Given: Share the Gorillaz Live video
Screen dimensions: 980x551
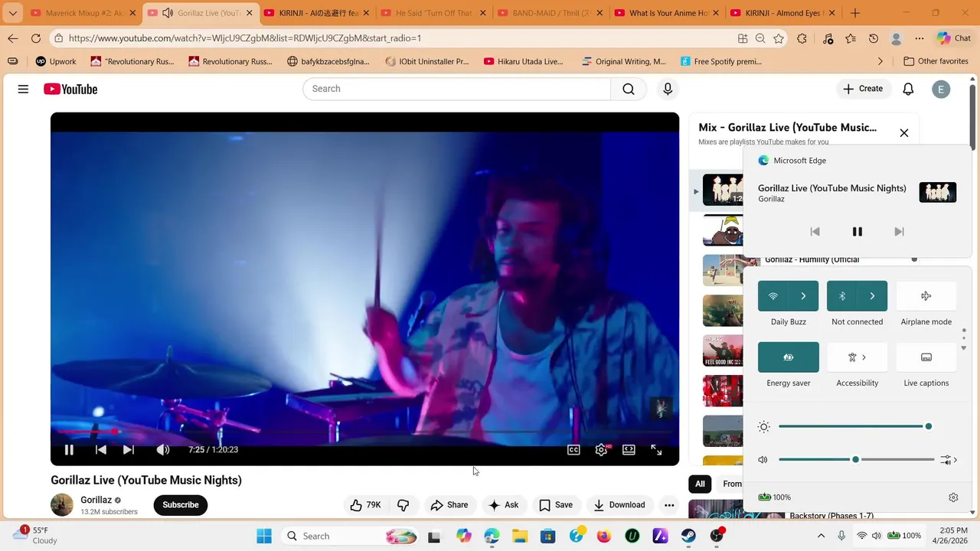Looking at the screenshot, I should tap(449, 505).
